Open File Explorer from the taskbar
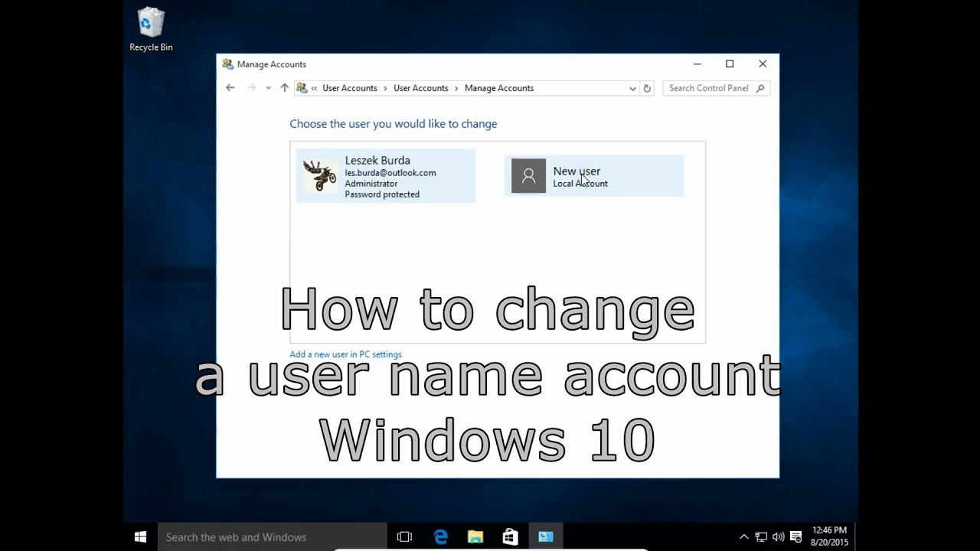This screenshot has width=980, height=551. (475, 537)
